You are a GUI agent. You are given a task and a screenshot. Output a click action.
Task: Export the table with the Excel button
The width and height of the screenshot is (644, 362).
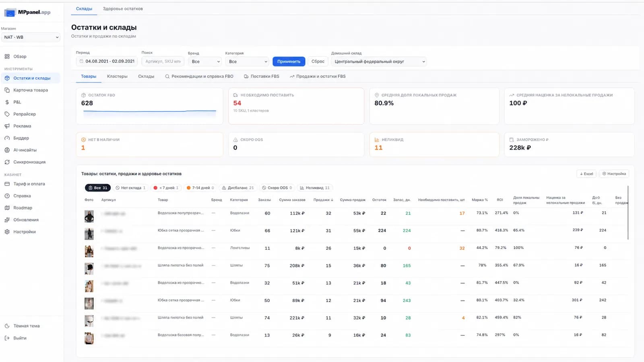click(586, 174)
